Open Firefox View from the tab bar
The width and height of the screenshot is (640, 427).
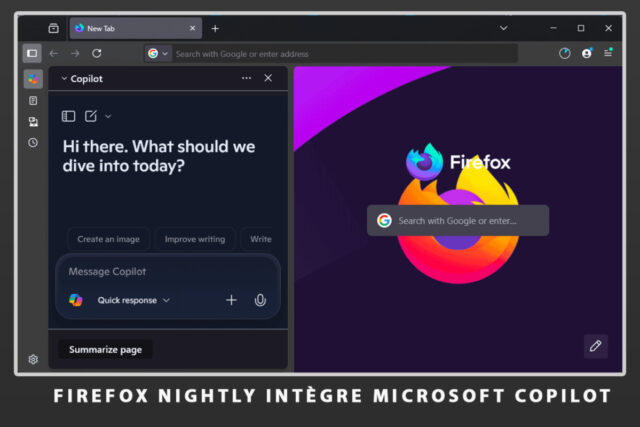coord(53,29)
